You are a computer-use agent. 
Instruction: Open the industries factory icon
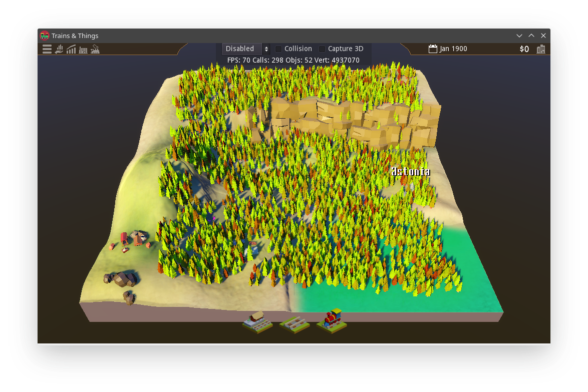(x=83, y=49)
